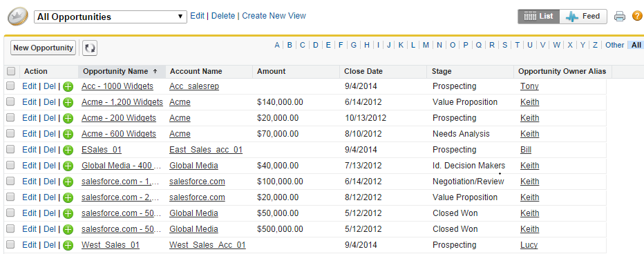Click green plus icon for West_Sales_01
Screen dimensions: 644x254
68,246
